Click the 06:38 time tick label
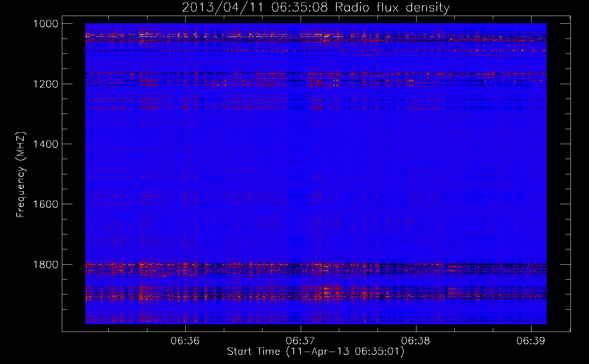Screen dimensions: 589x364 [416, 341]
